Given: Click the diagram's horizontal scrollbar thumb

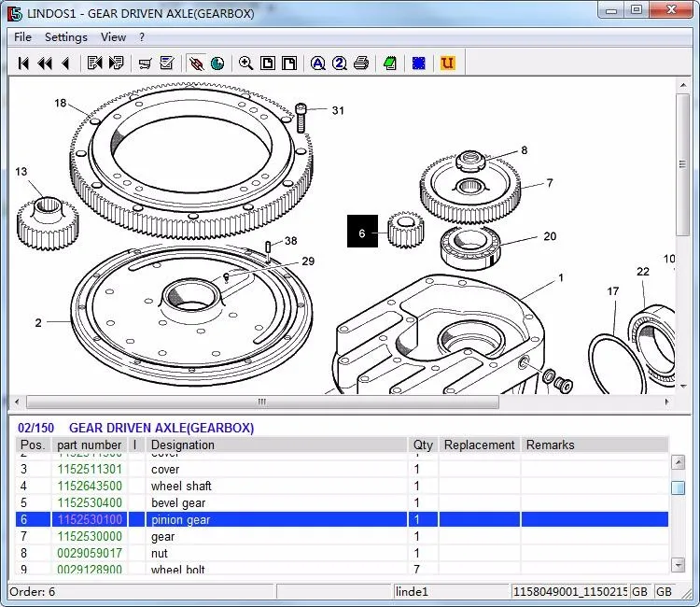Looking at the screenshot, I should coord(262,402).
